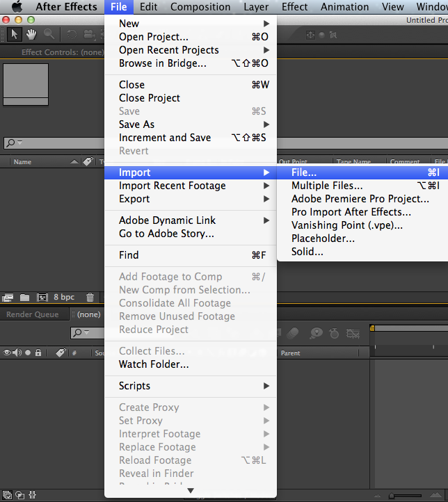The height and width of the screenshot is (502, 448).
Task: Click the down arrow to show more File items
Action: coord(191,490)
